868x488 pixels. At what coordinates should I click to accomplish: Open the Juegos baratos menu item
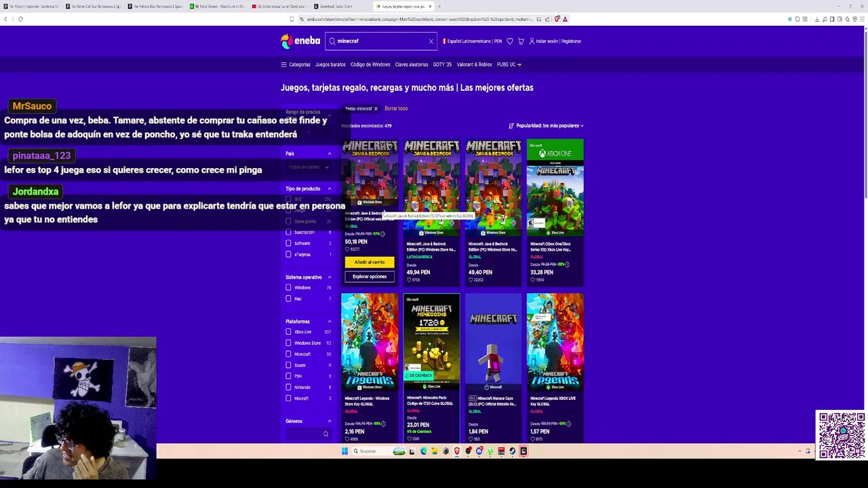click(x=330, y=64)
